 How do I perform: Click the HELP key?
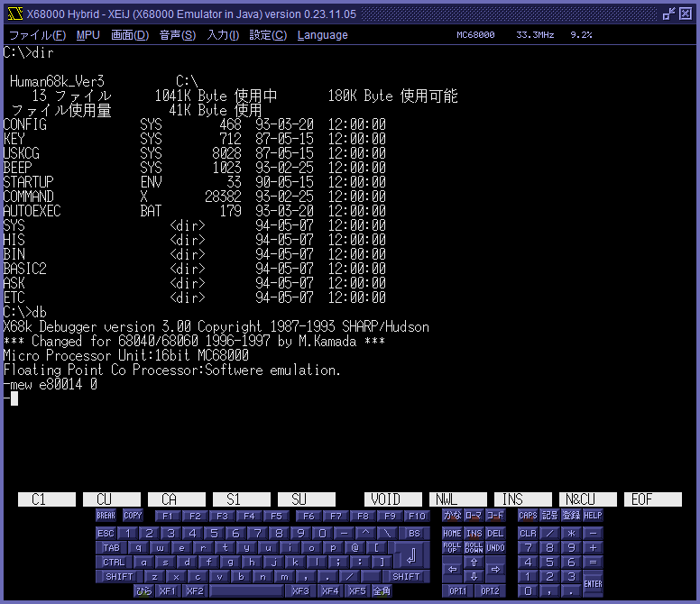[x=593, y=516]
